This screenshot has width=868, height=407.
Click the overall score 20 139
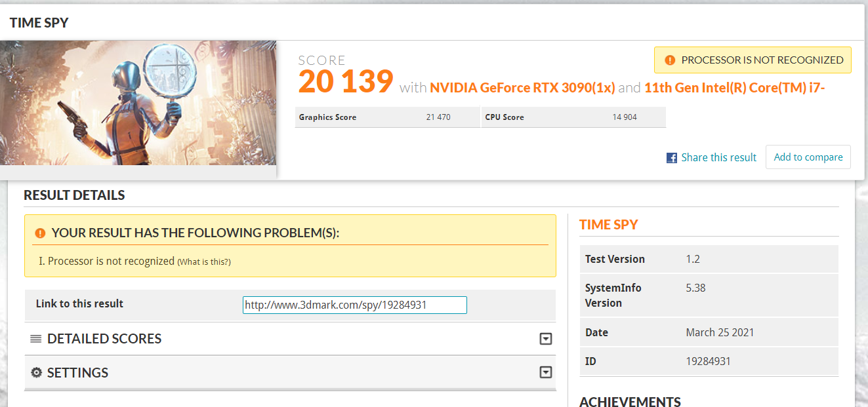click(346, 82)
